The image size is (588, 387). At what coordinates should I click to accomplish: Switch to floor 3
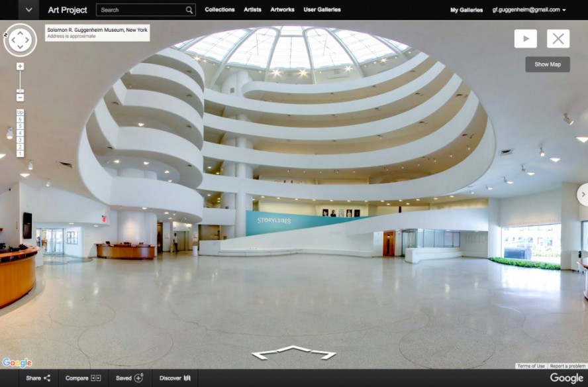pyautogui.click(x=20, y=140)
